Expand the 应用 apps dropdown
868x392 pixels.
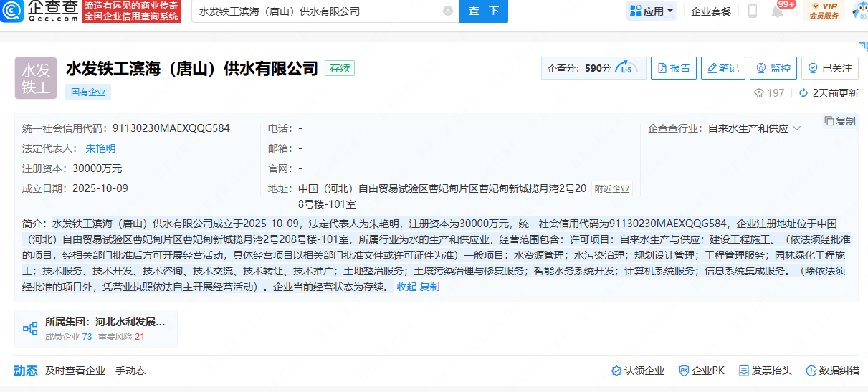click(x=652, y=11)
